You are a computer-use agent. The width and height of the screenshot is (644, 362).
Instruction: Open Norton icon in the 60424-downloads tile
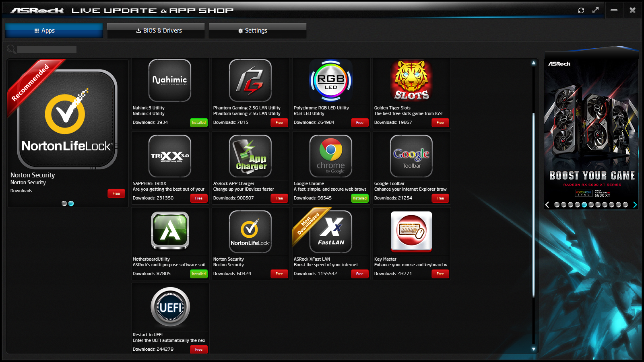point(250,232)
